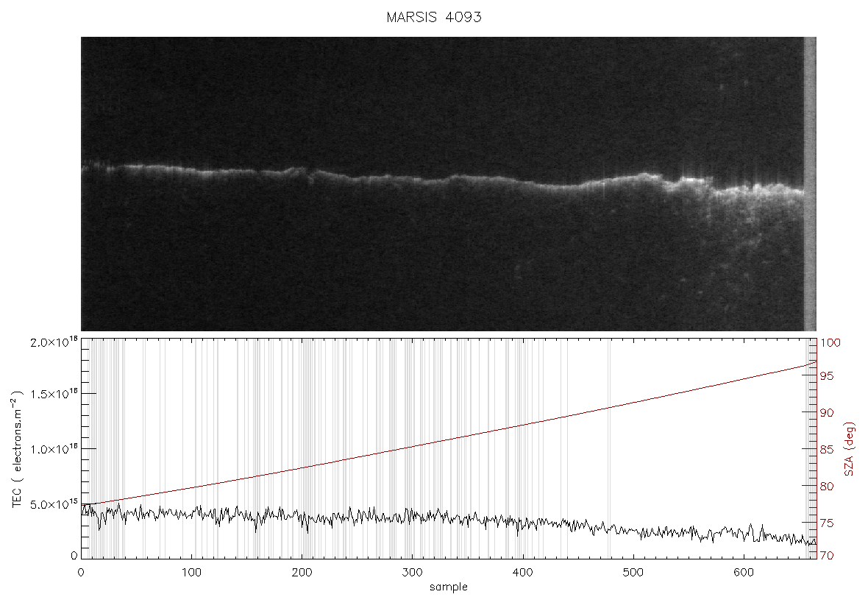868x611 pixels.
Task: Click x-axis tick value 100
Action: [191, 573]
